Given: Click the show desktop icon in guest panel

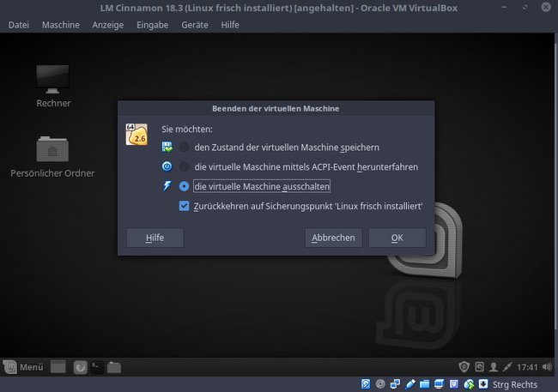Looking at the screenshot, I should (x=58, y=367).
